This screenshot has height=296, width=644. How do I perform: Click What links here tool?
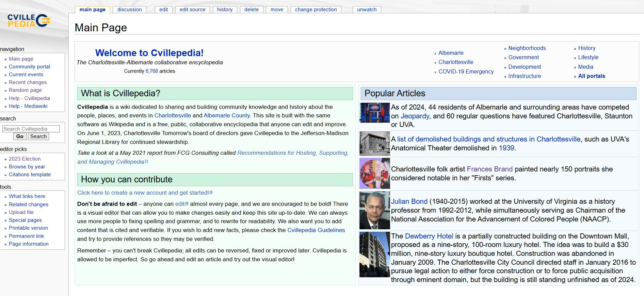pos(27,196)
